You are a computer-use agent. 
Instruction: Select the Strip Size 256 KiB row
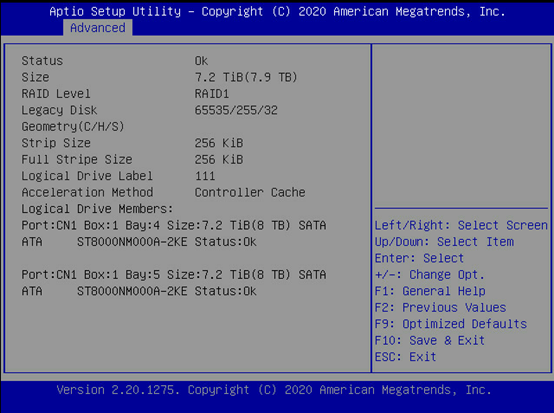(132, 143)
